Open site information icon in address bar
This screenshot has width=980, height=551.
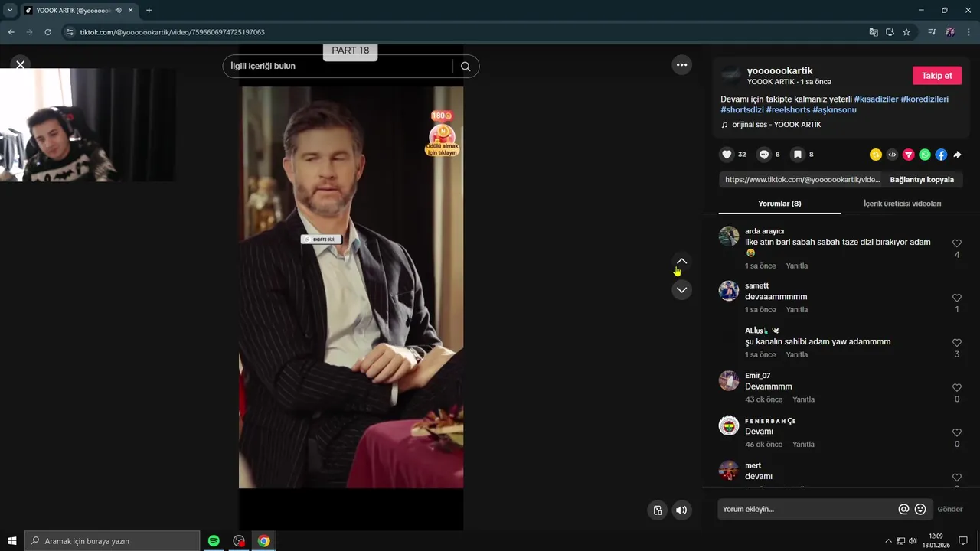coord(70,32)
